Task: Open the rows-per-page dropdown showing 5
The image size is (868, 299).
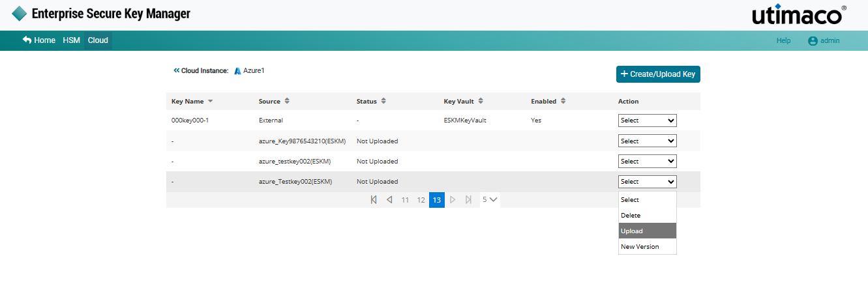Action: (490, 199)
